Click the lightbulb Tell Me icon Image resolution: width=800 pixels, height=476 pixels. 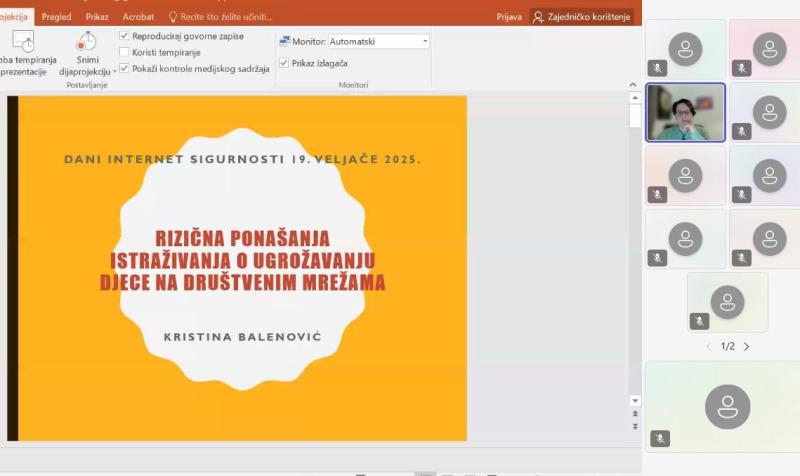point(172,17)
